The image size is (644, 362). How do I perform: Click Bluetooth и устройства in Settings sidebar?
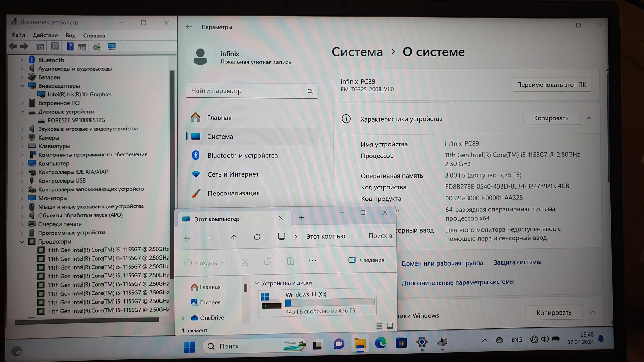(242, 156)
